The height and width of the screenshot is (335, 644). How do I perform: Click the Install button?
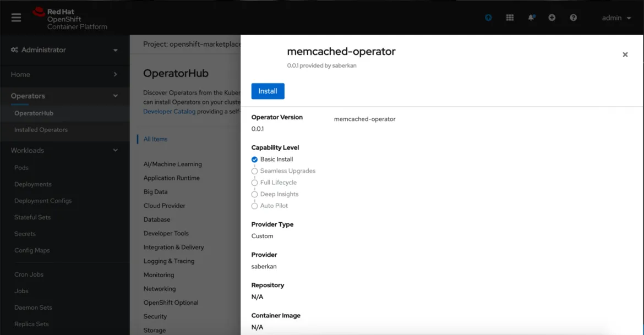(x=268, y=91)
